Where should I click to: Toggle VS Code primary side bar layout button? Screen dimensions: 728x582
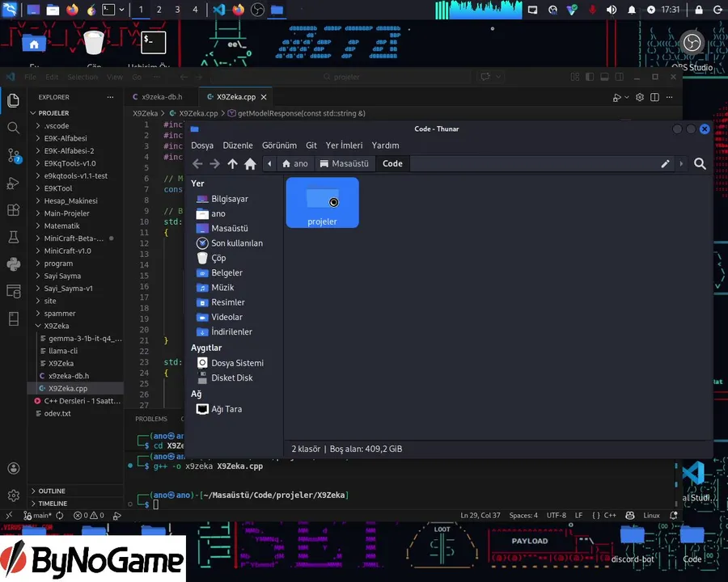(x=590, y=77)
